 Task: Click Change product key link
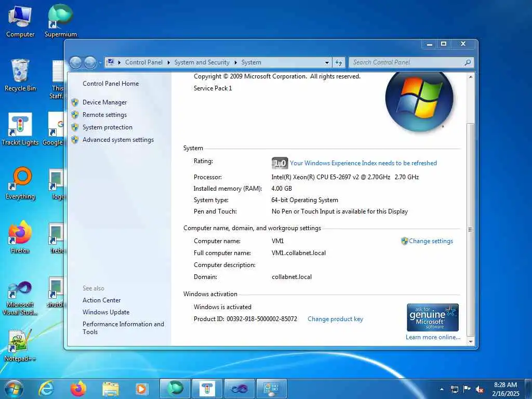click(335, 319)
